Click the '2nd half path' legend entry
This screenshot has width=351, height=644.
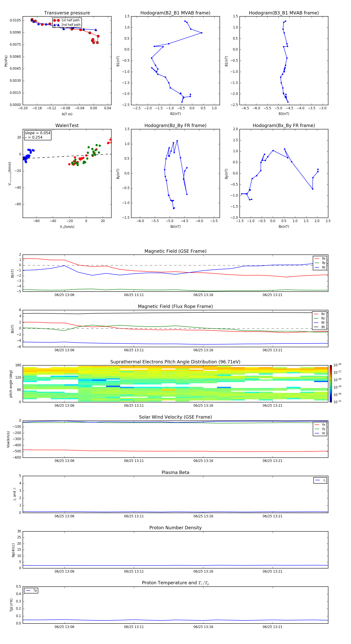coord(67,25)
